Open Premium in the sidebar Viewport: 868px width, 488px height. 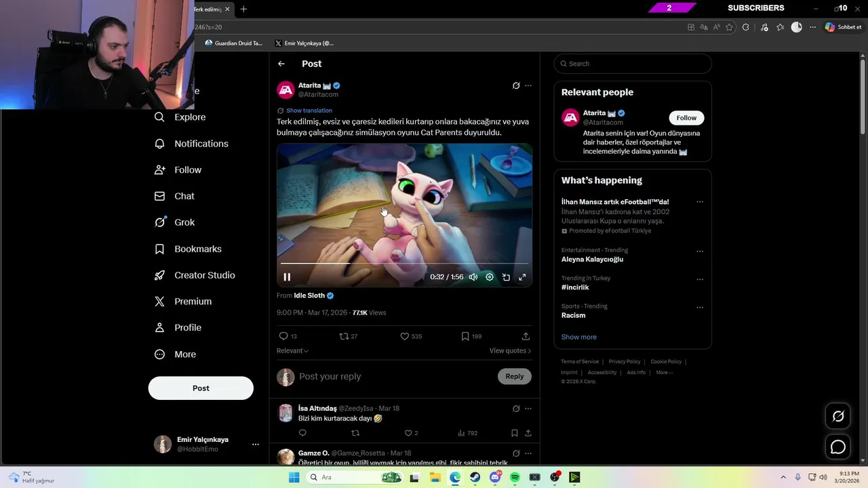pos(183,302)
